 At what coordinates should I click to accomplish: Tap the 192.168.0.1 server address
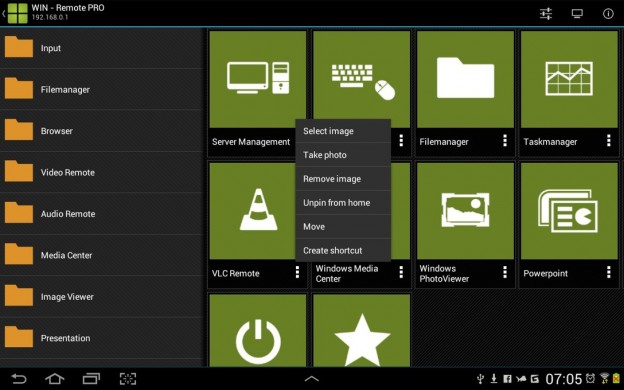tap(50, 18)
